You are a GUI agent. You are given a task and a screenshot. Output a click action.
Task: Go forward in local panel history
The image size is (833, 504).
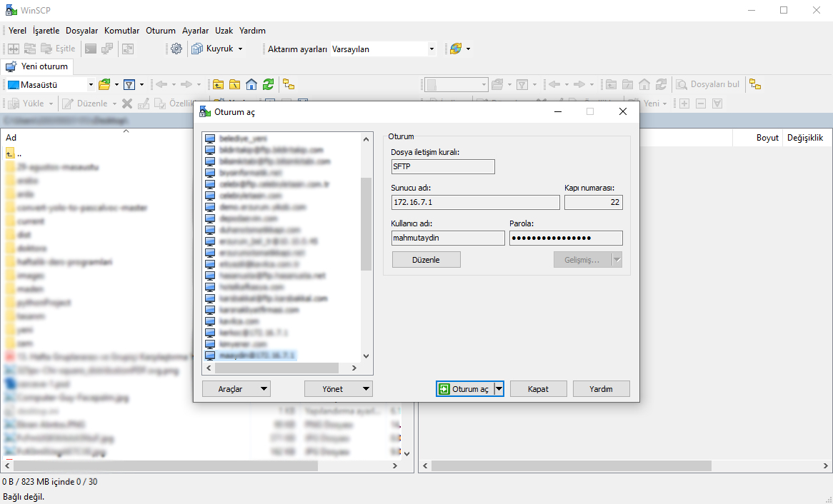coord(186,84)
